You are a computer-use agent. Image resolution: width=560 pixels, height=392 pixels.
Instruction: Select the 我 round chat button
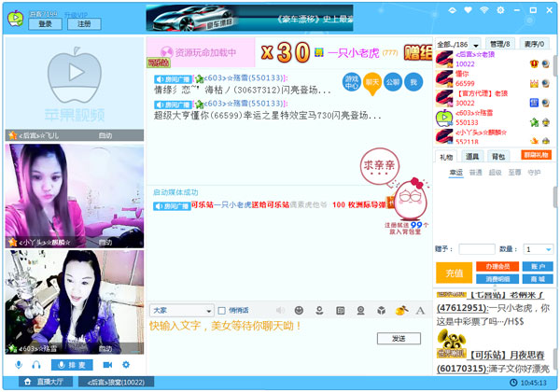pos(413,82)
